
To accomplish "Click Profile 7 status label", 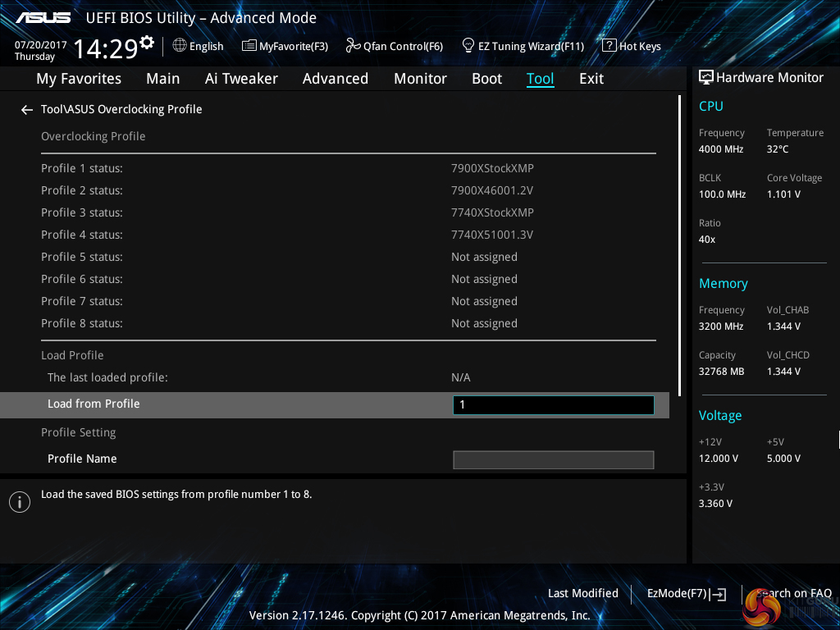I will pyautogui.click(x=82, y=302).
